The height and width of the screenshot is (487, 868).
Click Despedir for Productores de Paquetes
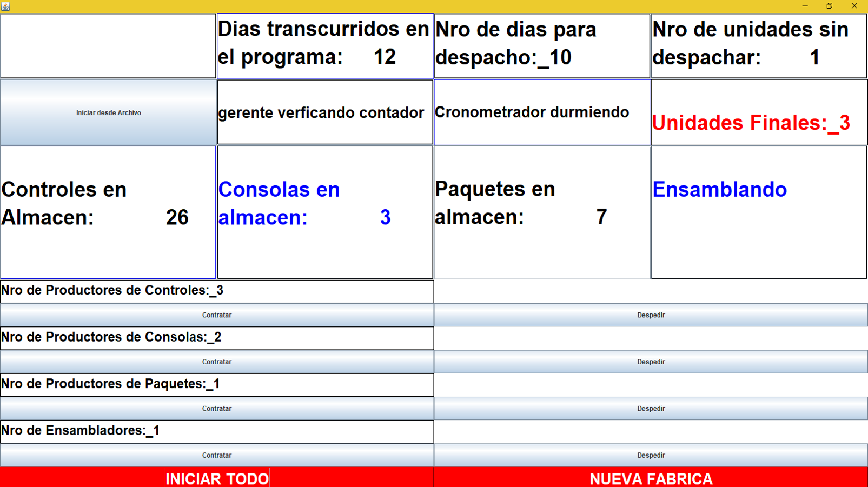(x=651, y=409)
